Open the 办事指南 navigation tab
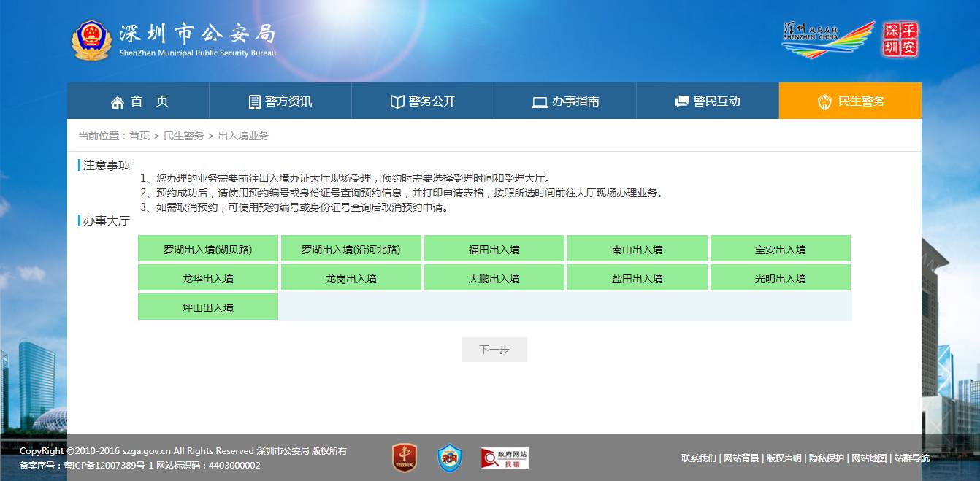Viewport: 980px width, 481px height. [565, 101]
